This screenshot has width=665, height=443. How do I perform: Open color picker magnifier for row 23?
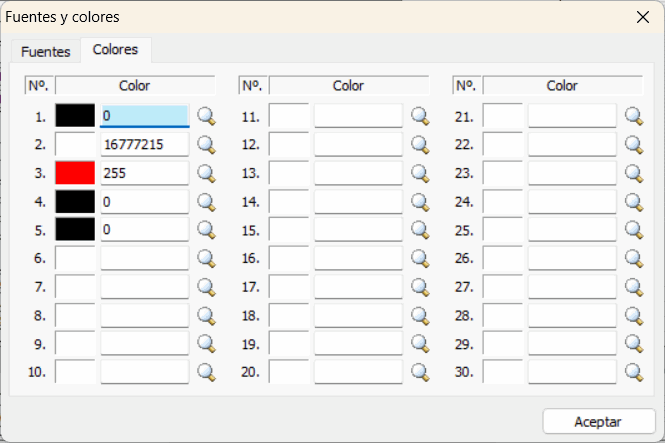click(x=634, y=173)
